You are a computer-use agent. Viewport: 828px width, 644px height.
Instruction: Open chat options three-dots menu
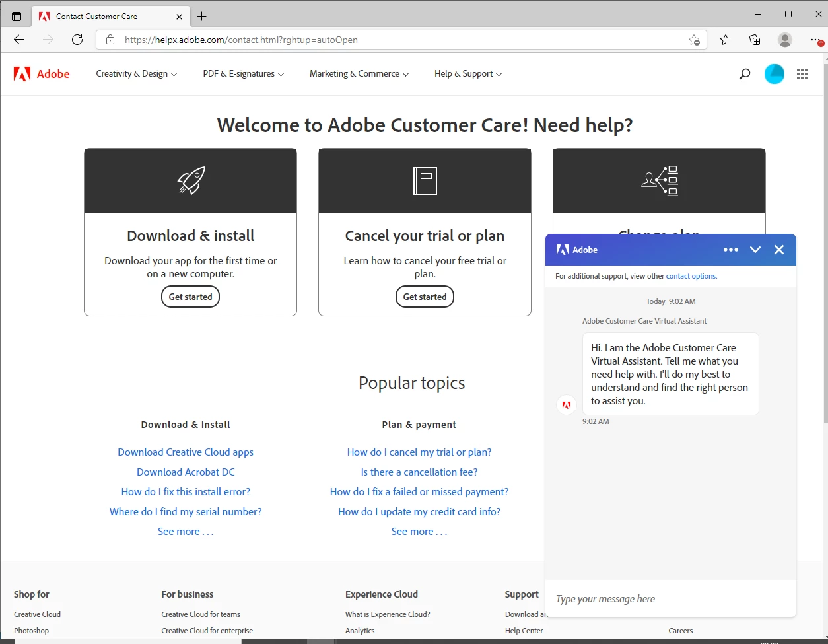(730, 250)
